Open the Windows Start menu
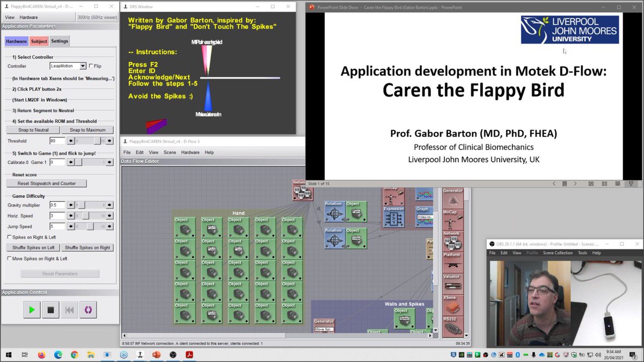 coord(9,355)
